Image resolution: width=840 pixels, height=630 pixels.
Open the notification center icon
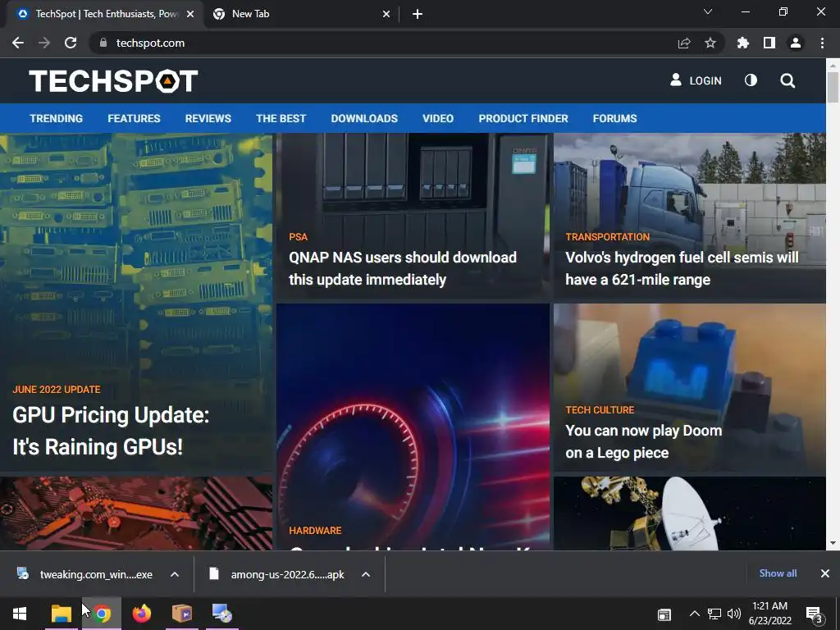pyautogui.click(x=815, y=614)
